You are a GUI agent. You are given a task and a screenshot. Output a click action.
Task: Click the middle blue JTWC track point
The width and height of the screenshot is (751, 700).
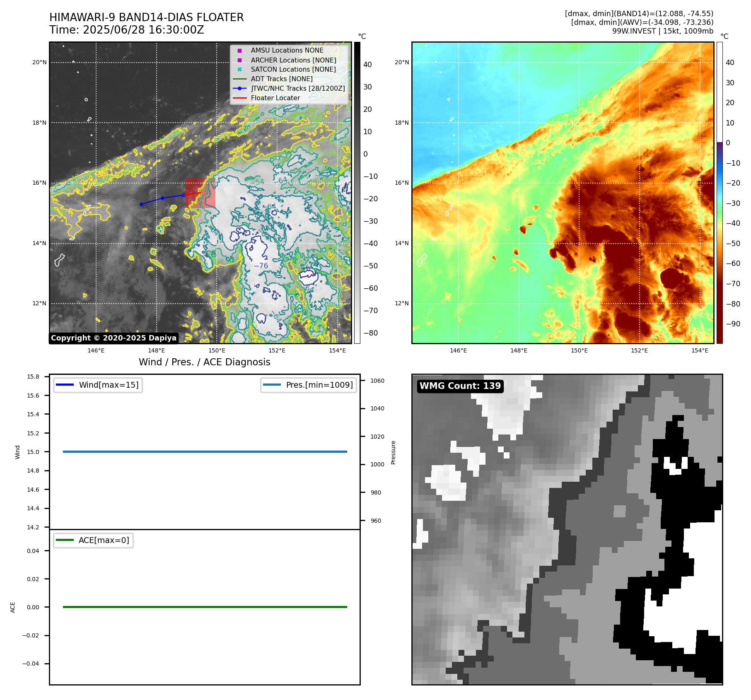coord(162,198)
